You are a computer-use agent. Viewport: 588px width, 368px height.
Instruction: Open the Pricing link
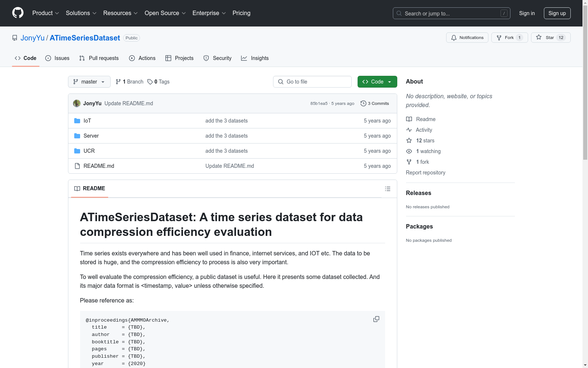pos(241,13)
